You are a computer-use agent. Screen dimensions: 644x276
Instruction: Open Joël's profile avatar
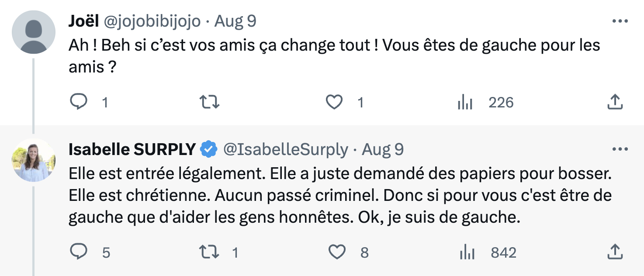click(34, 32)
